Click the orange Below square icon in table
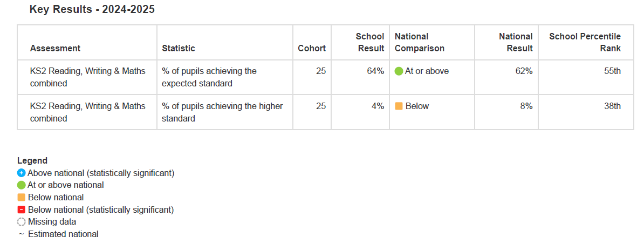Image resolution: width=644 pixels, height=250 pixels. pyautogui.click(x=399, y=106)
